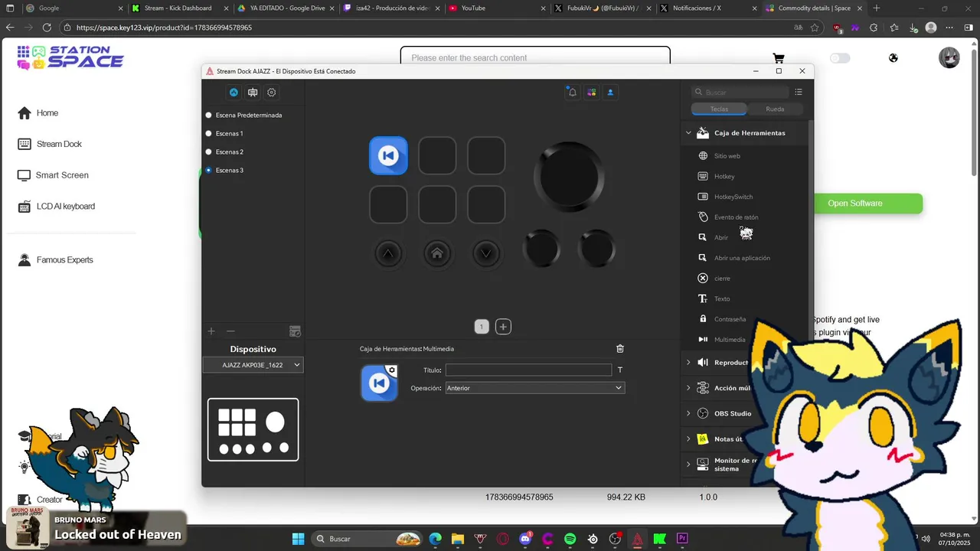Click the blue profile icon above scenes
The height and width of the screenshot is (551, 980).
pos(234,93)
